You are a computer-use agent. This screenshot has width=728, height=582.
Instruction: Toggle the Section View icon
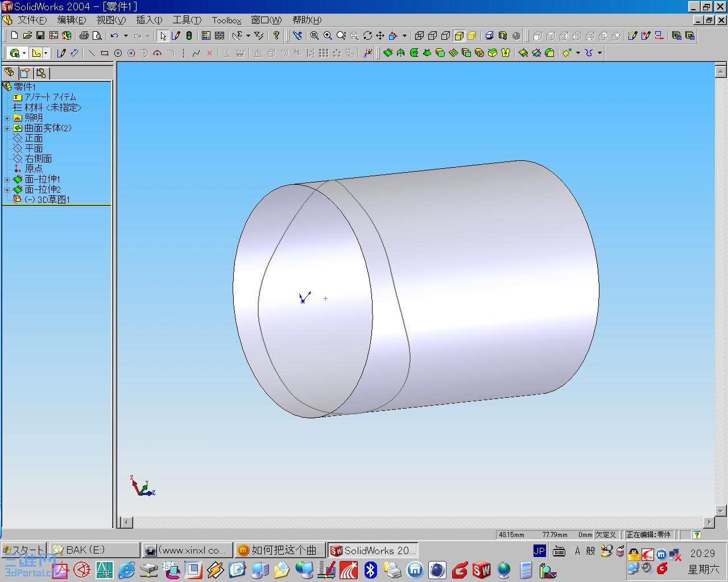[x=502, y=36]
